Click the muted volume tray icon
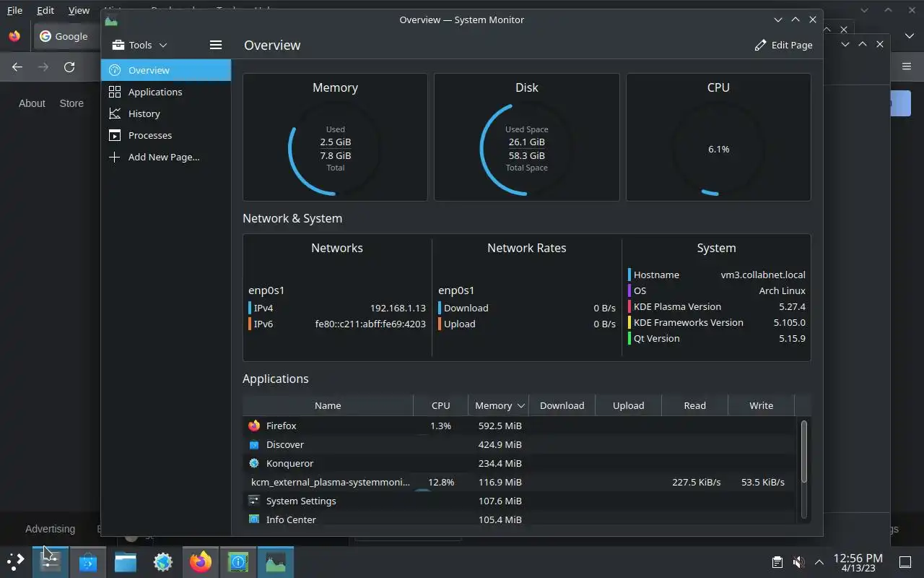The width and height of the screenshot is (924, 578). tap(798, 562)
